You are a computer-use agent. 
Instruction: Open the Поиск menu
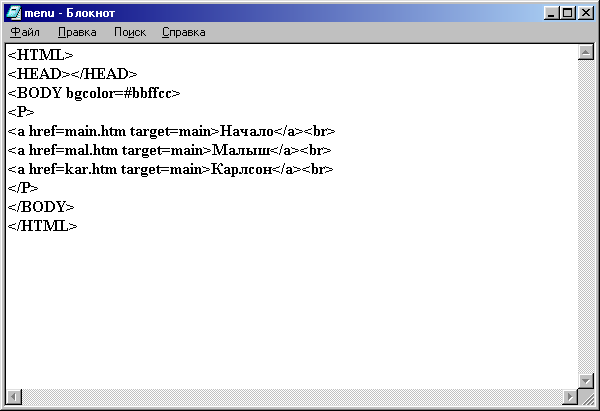tap(130, 32)
